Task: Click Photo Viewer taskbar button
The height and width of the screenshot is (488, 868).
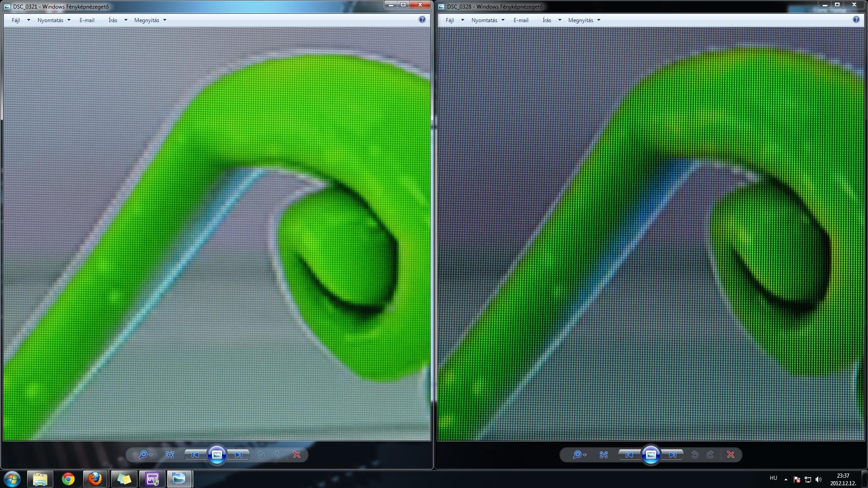Action: pyautogui.click(x=180, y=479)
